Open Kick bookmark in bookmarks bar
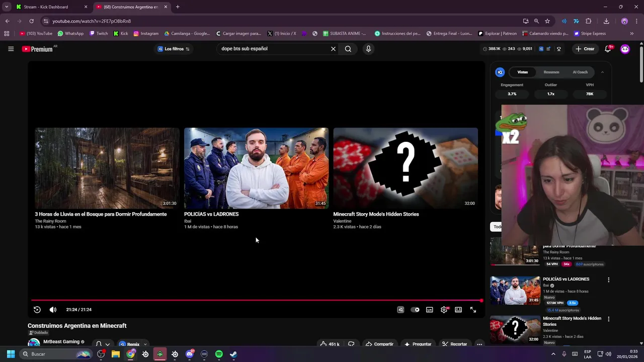The image size is (644, 362). tap(121, 34)
